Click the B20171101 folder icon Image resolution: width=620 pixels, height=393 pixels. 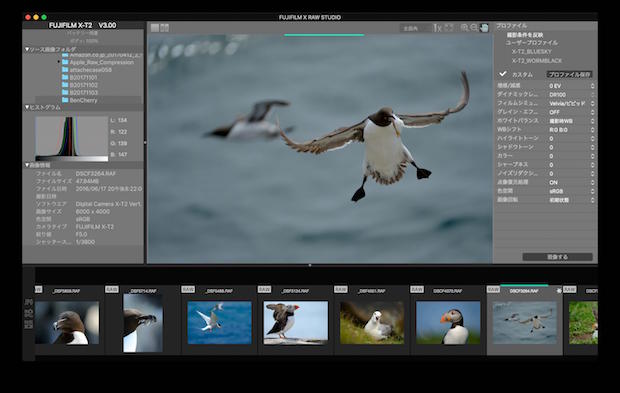[x=65, y=77]
